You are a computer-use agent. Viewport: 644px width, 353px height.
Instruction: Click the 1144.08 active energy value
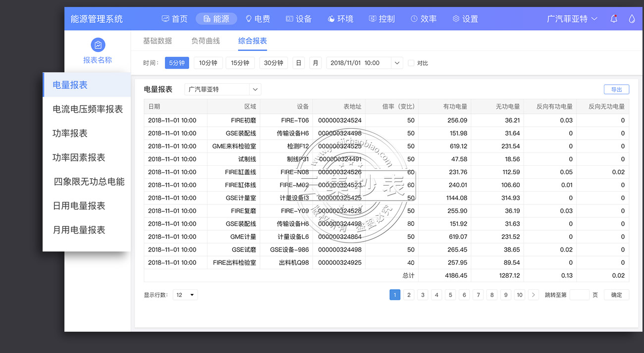pyautogui.click(x=456, y=198)
